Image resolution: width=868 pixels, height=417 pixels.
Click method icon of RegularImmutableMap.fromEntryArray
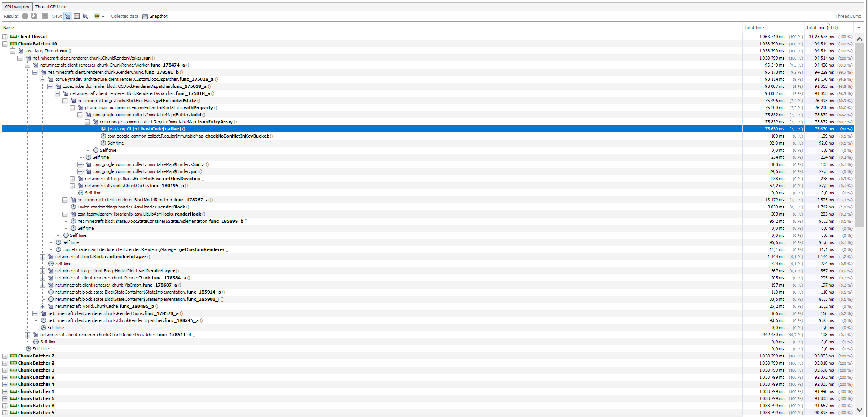point(96,122)
